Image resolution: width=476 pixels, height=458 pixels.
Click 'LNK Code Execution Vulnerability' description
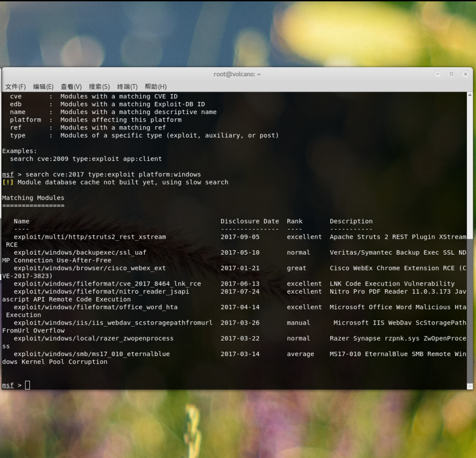[x=392, y=284]
